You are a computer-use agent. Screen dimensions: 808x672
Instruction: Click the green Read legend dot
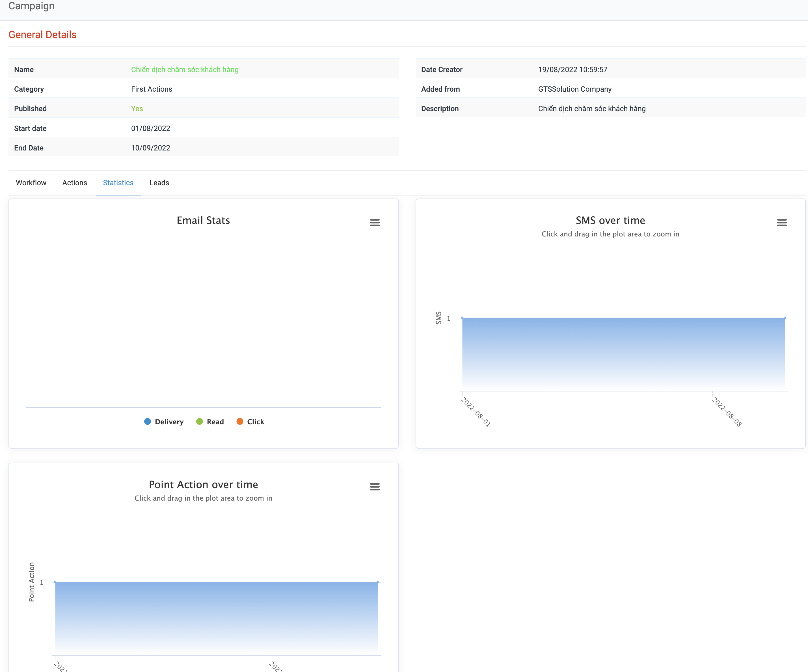point(199,421)
